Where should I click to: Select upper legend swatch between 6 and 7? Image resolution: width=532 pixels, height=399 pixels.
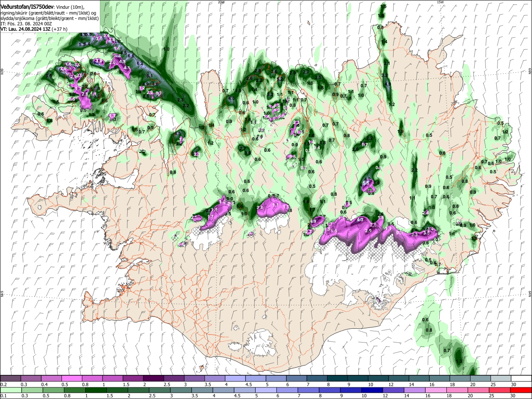pos(296,379)
